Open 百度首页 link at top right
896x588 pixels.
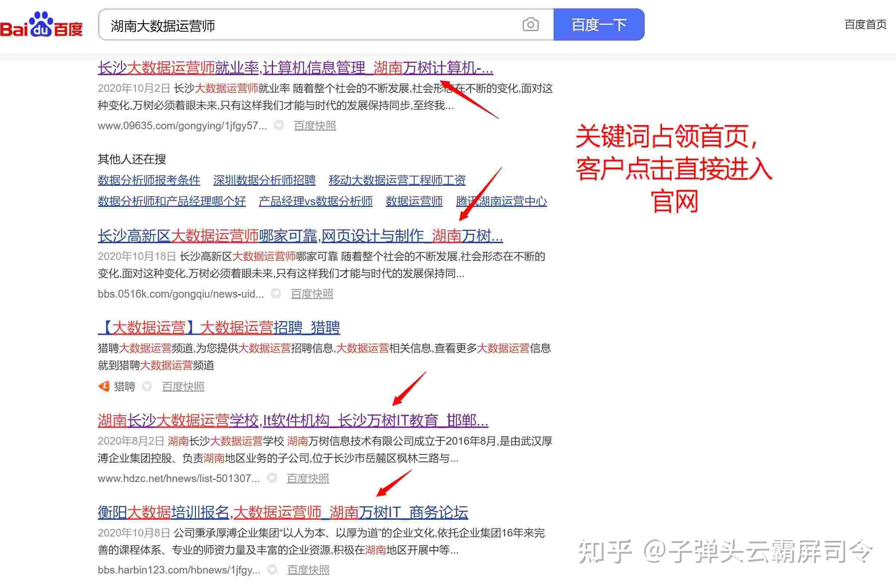(865, 24)
